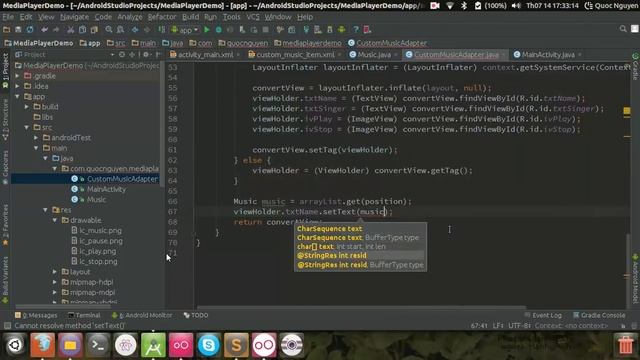Screen dimensions: 640x360
Task: Select MainActivity in project tree
Action: tap(106, 189)
